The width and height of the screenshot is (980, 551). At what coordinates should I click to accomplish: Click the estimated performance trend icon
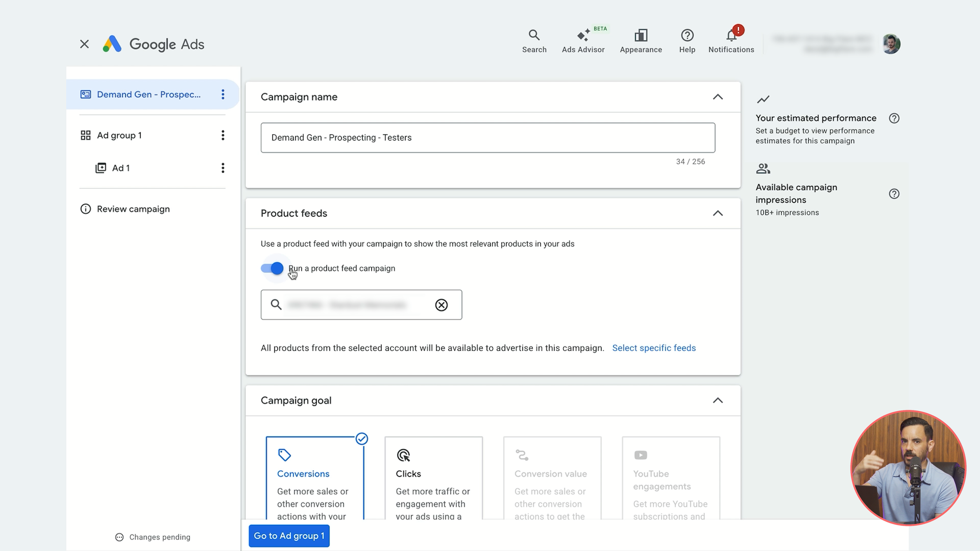point(763,100)
